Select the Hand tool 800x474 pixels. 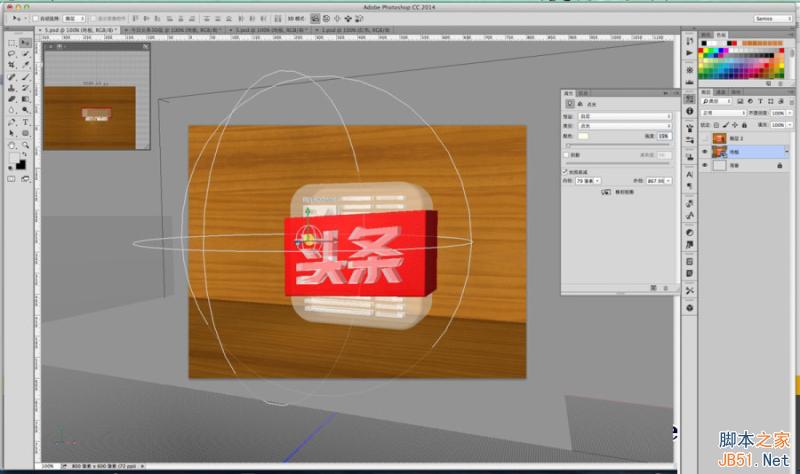(x=12, y=145)
